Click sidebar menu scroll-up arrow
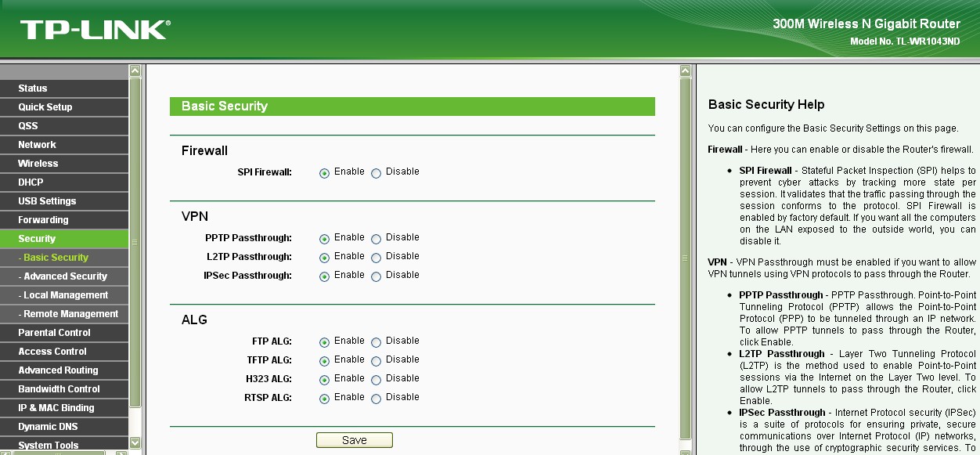The width and height of the screenshot is (980, 455). (x=135, y=71)
